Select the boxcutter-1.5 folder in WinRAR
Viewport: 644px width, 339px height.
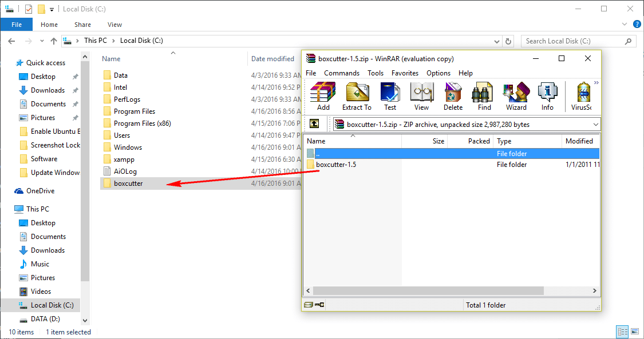tap(335, 165)
